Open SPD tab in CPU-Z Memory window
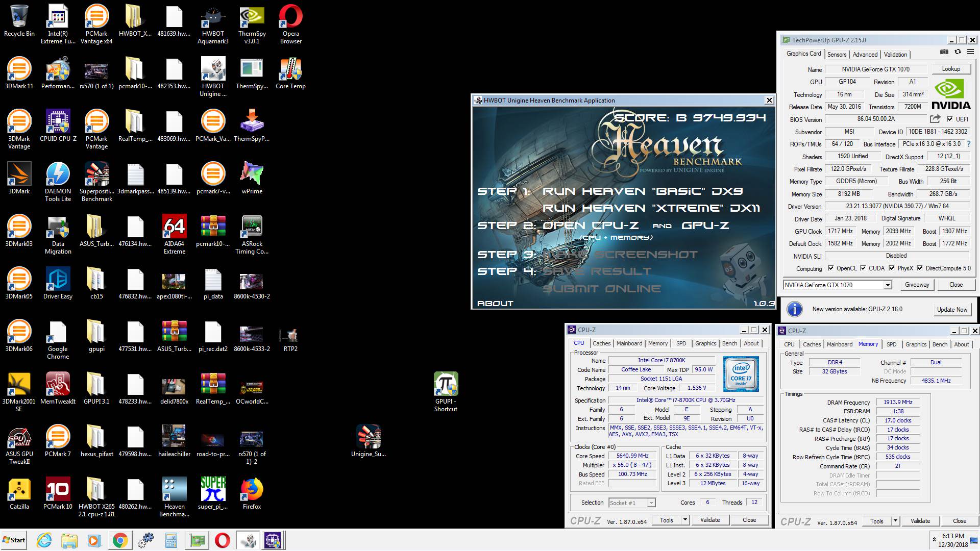The image size is (980, 551). 891,344
